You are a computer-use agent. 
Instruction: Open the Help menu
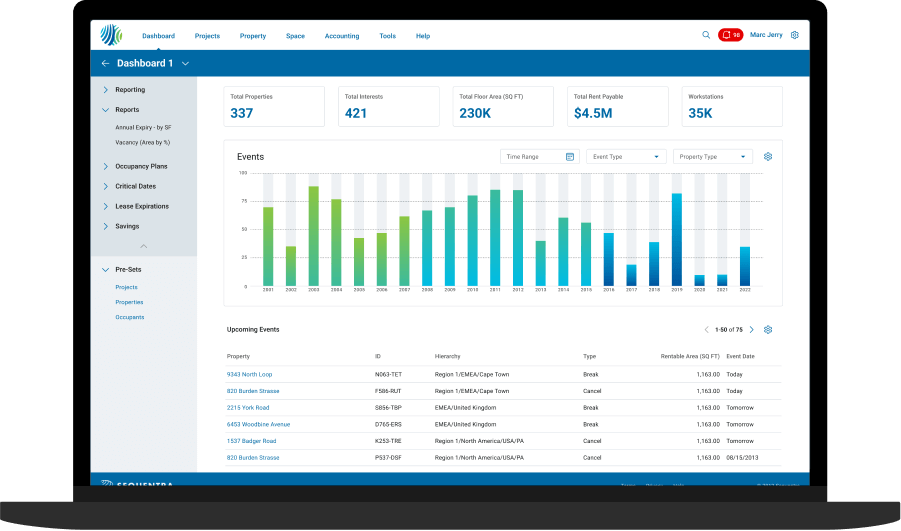(x=423, y=36)
